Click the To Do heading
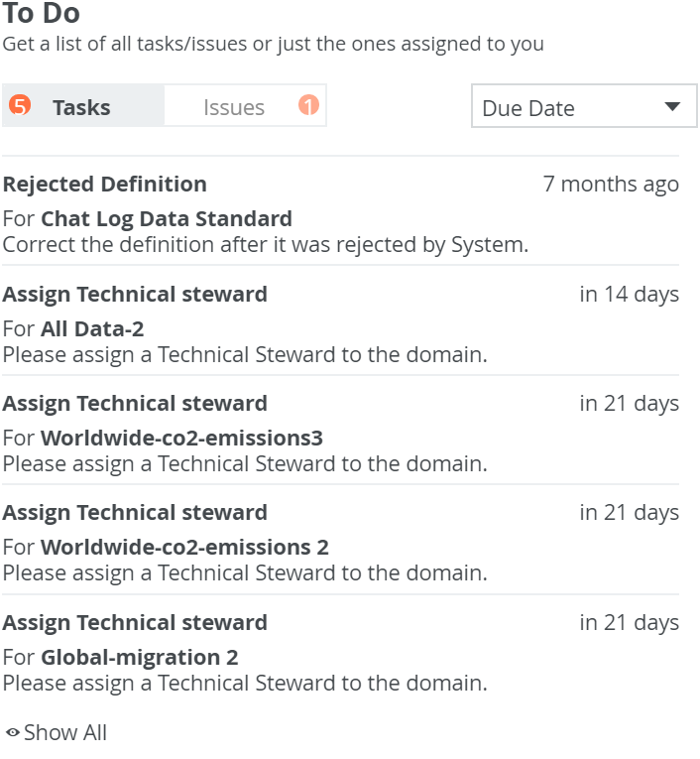 click(42, 14)
